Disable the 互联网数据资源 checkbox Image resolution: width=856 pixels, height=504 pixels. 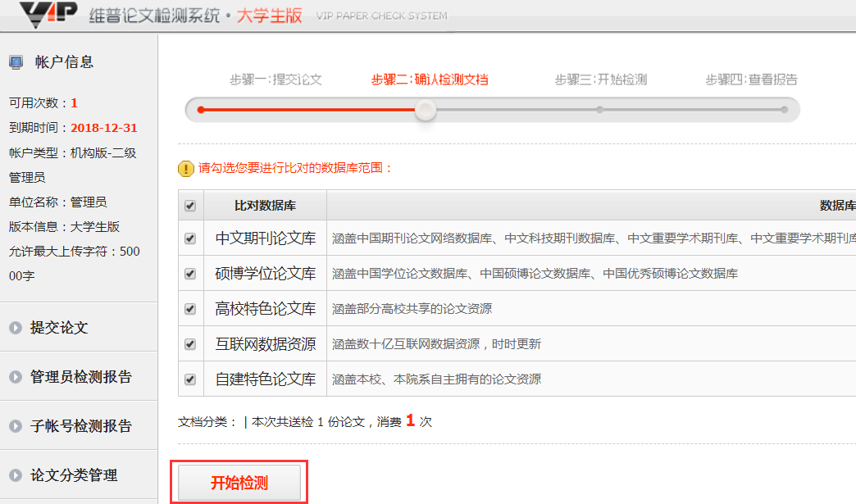pyautogui.click(x=190, y=344)
